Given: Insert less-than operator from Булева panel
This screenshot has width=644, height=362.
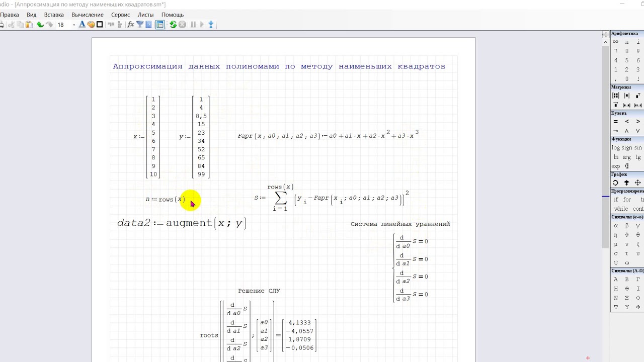Looking at the screenshot, I should point(627,122).
